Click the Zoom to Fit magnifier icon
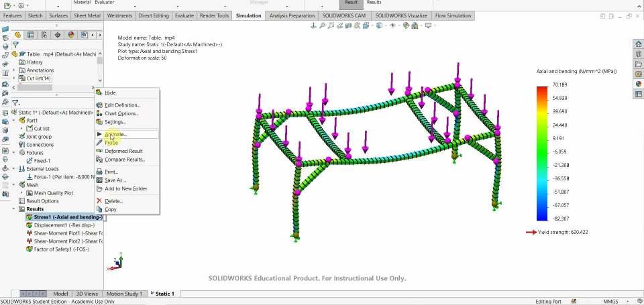The image size is (644, 305). click(x=323, y=25)
